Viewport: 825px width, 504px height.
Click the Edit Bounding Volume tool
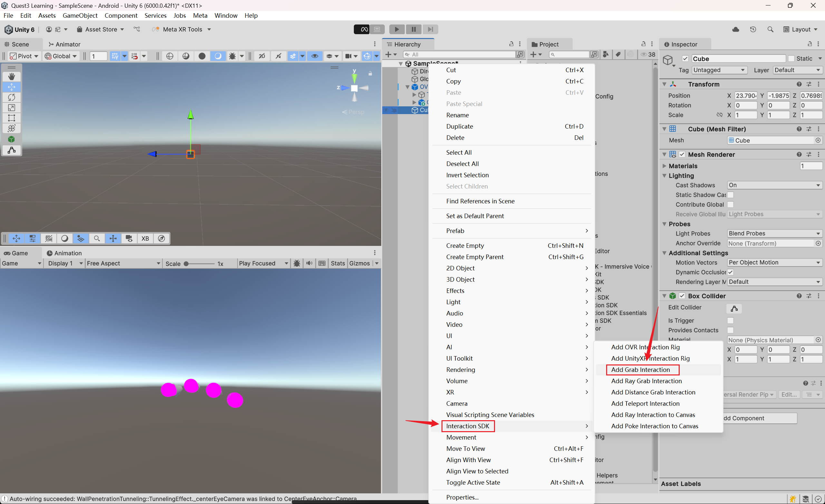tap(11, 150)
